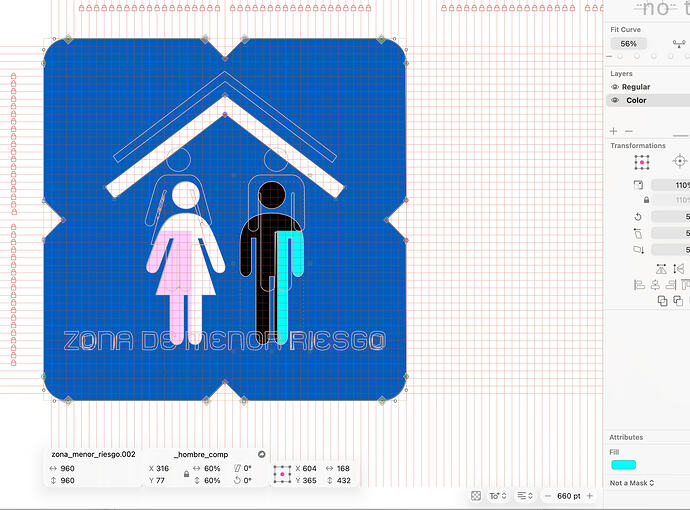Click the scale icon in Transformations
This screenshot has width=690, height=510.
[638, 185]
